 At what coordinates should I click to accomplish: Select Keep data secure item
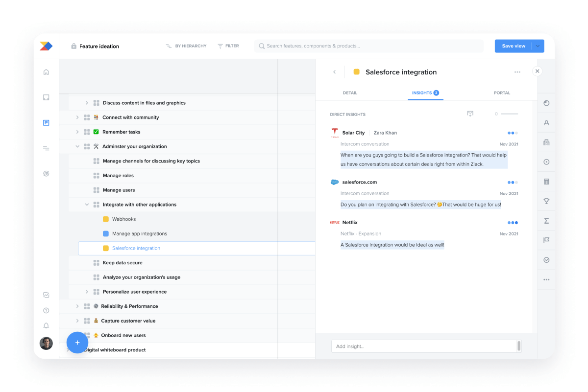[122, 263]
